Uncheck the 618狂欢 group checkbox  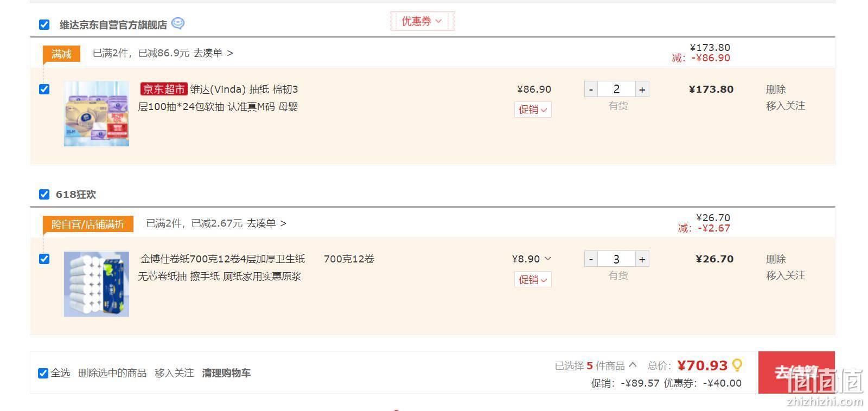44,194
